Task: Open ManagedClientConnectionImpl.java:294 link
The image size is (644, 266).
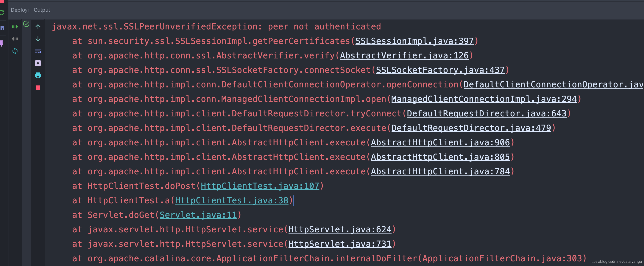Action: coord(484,99)
